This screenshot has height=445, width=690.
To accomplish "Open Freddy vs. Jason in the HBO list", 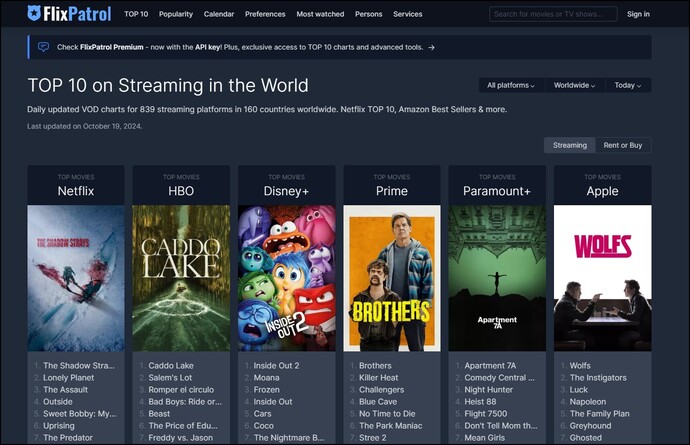I will click(x=180, y=438).
